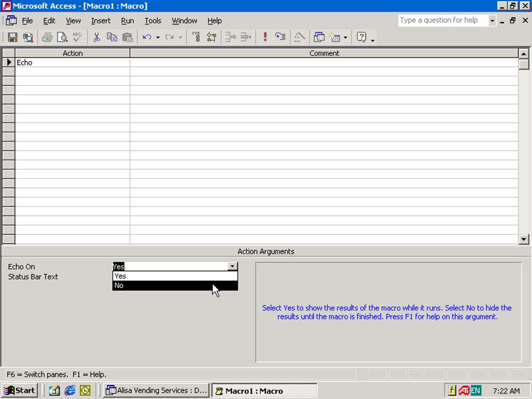Click Macro1 : Macro taskbar button
The height and width of the screenshot is (399, 532).
264,391
